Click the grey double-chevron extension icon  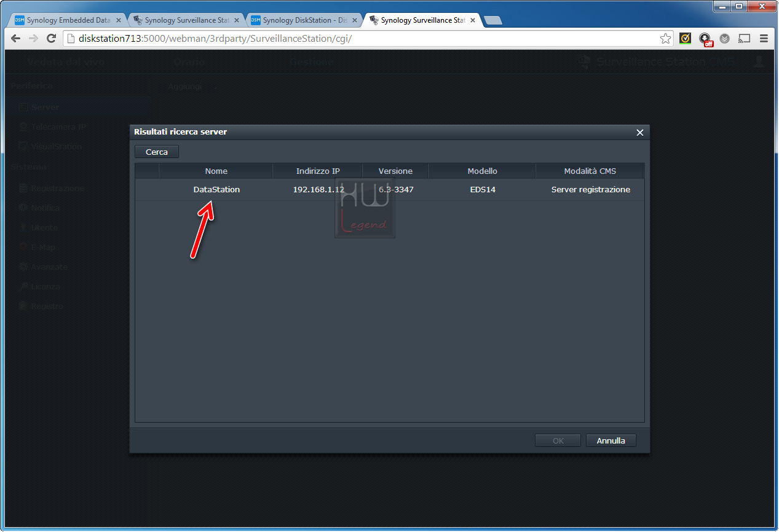click(x=725, y=39)
